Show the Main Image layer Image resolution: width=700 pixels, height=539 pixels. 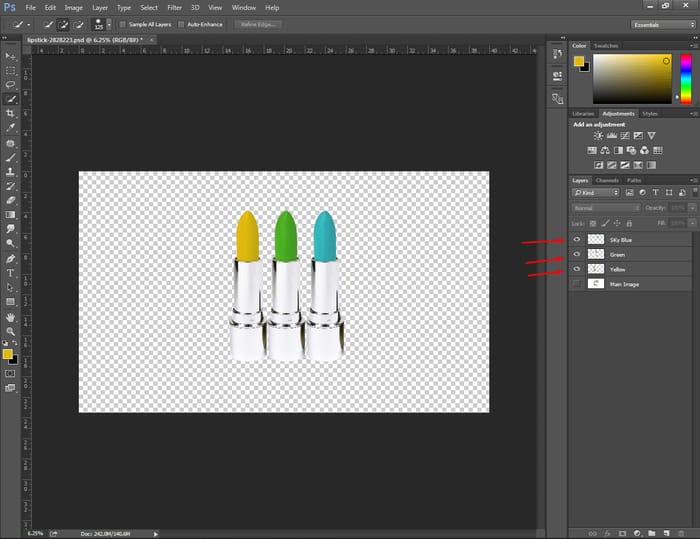click(577, 284)
